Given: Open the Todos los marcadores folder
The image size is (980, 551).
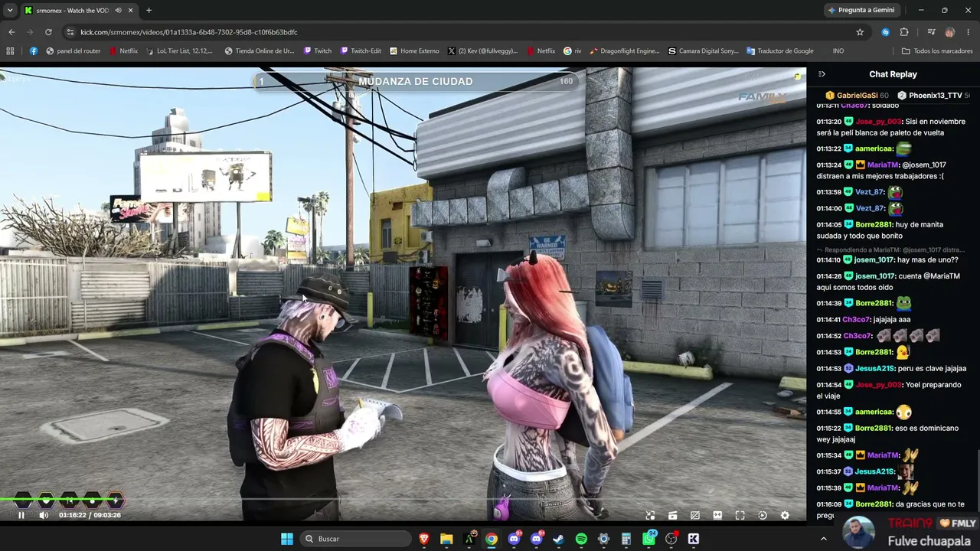Looking at the screenshot, I should coord(937,51).
